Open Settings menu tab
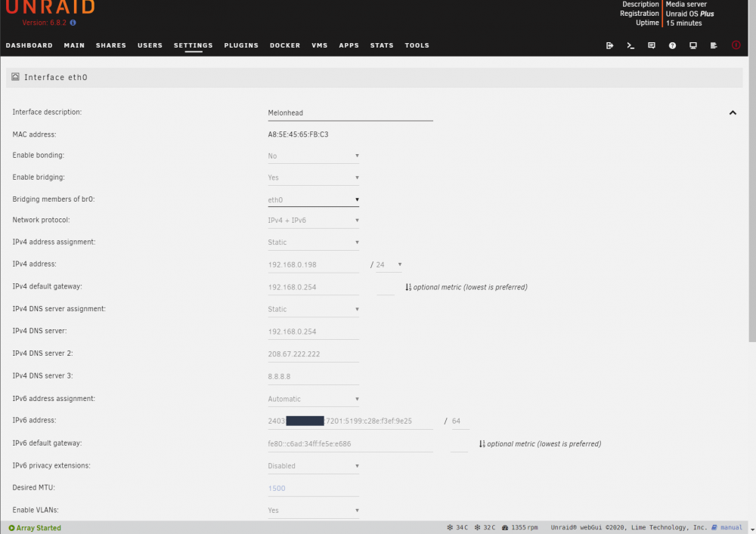756x534 pixels. pyautogui.click(x=194, y=45)
